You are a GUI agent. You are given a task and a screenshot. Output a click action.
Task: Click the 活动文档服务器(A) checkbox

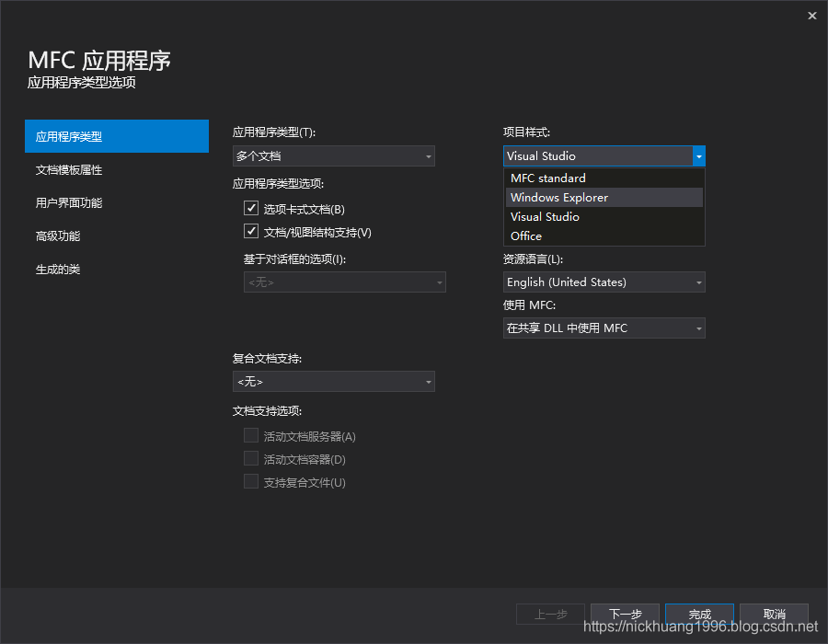coord(251,435)
